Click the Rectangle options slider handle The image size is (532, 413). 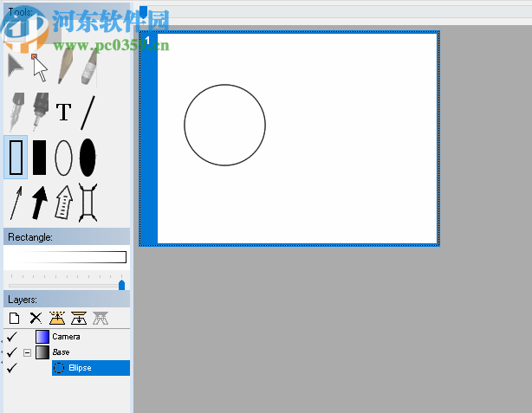point(122,285)
